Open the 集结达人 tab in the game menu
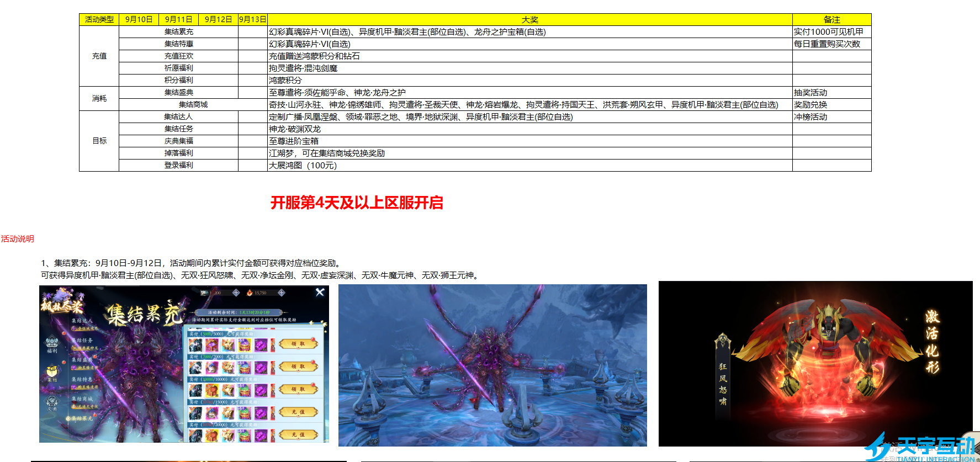Viewport: 980px width, 462px height. pyautogui.click(x=82, y=321)
